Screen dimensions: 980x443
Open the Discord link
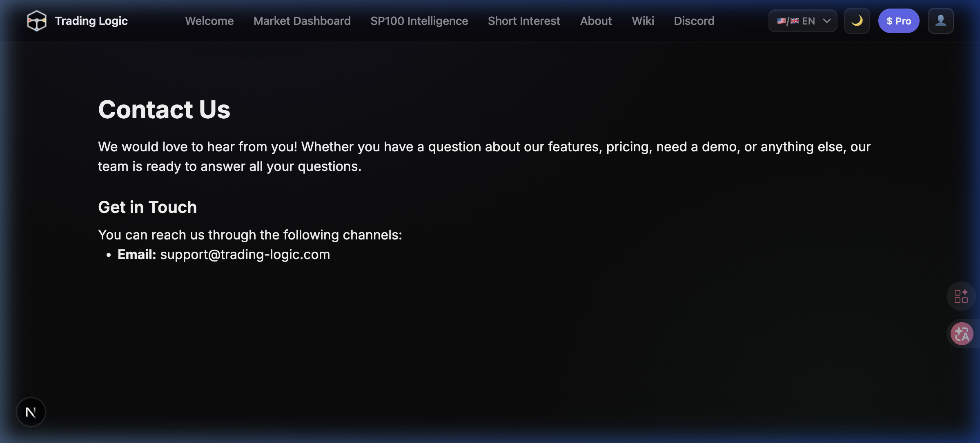click(x=694, y=21)
